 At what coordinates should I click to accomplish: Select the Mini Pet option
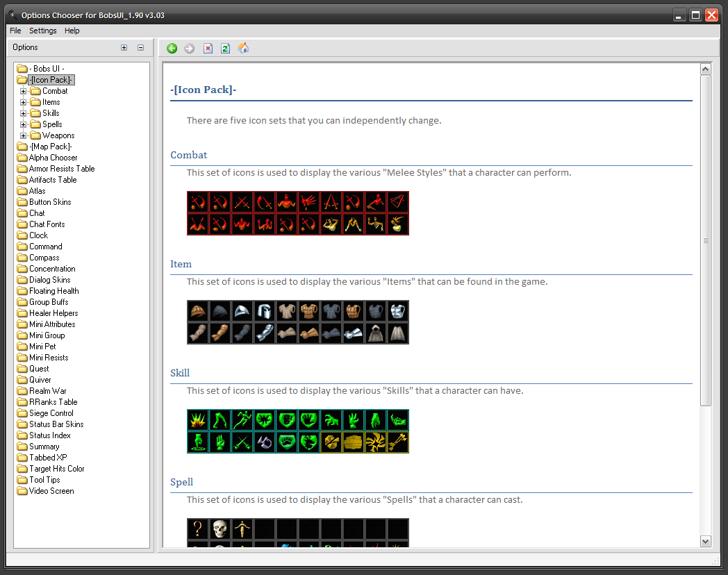36,347
